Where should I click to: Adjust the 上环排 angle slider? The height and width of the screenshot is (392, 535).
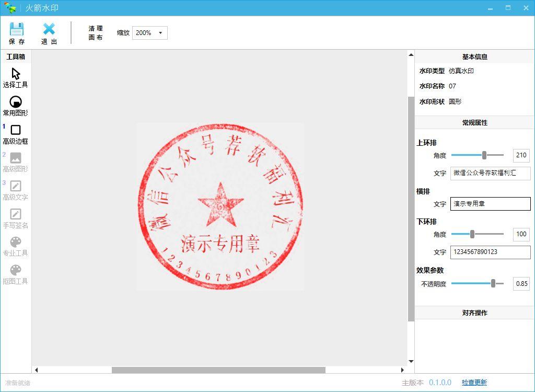click(x=478, y=155)
